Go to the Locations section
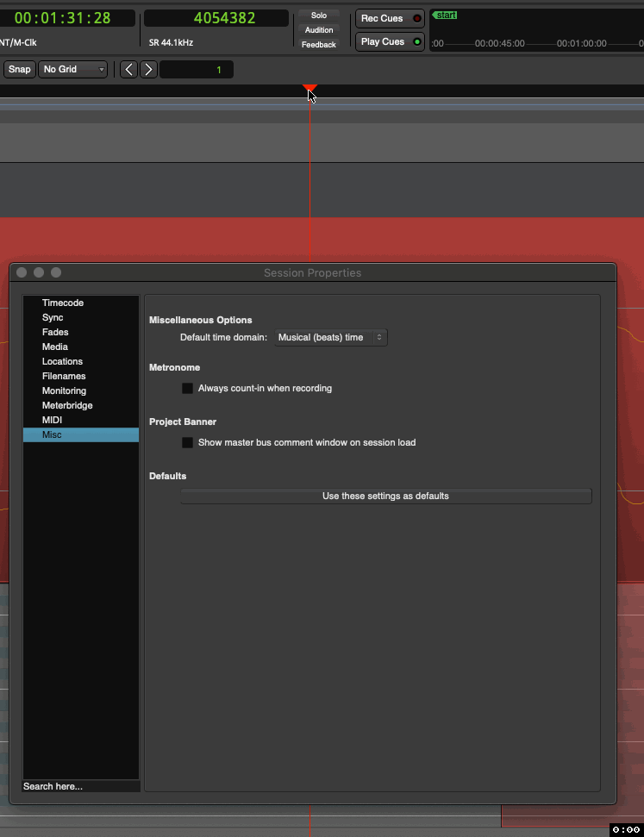644x837 pixels. 62,362
